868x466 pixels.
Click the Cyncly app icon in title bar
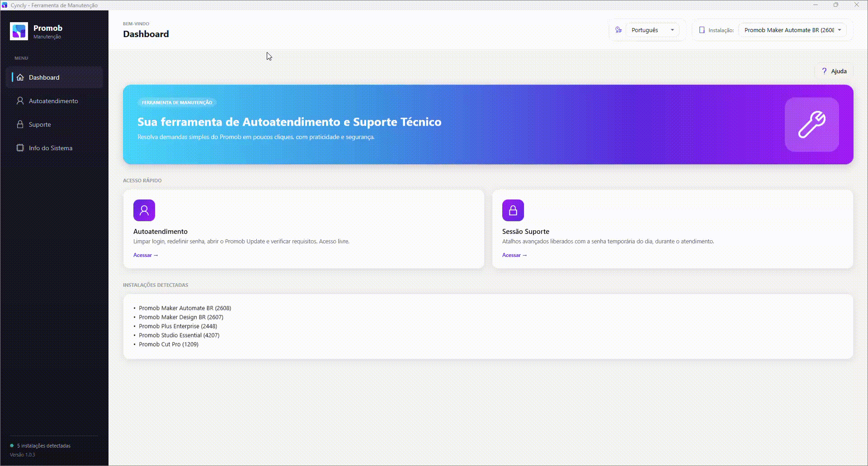5,5
